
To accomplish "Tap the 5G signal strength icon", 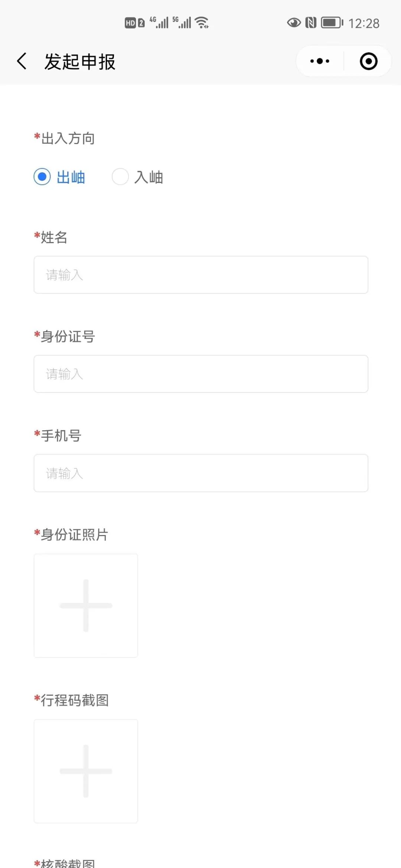I will [182, 23].
